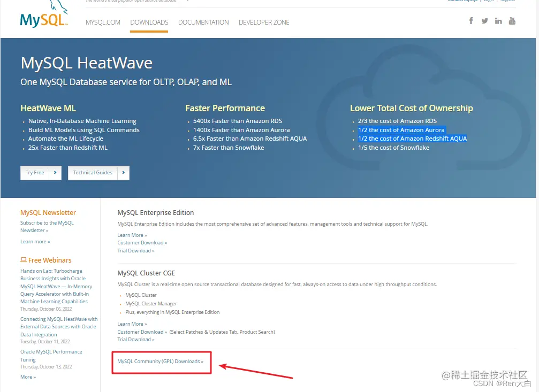Click More link under Free Webinars

[x=28, y=377]
